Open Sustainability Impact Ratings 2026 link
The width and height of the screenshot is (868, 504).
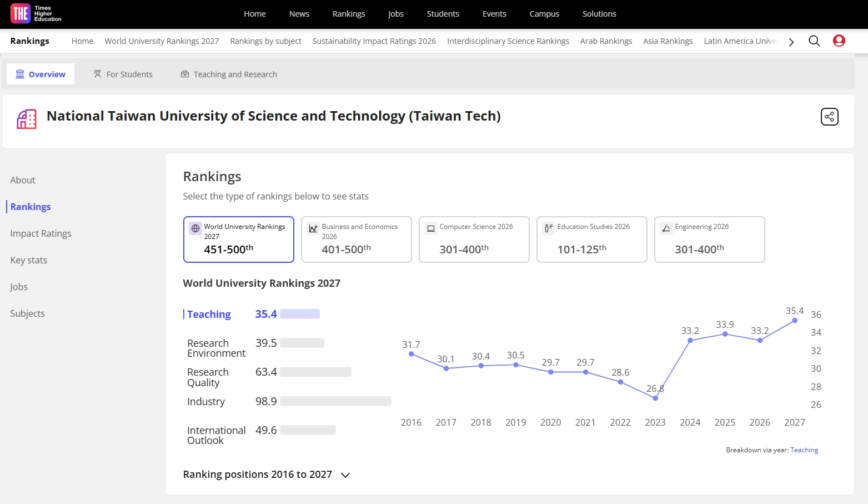point(374,41)
